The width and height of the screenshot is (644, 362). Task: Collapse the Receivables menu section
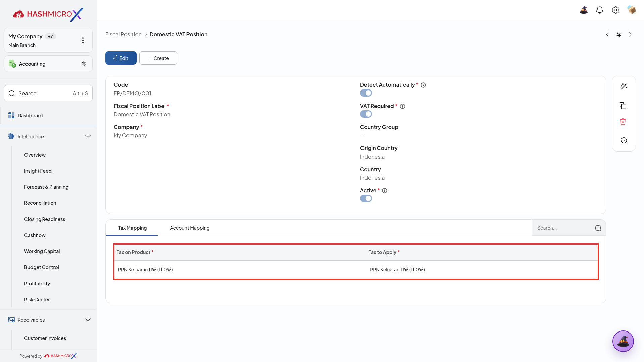click(88, 320)
